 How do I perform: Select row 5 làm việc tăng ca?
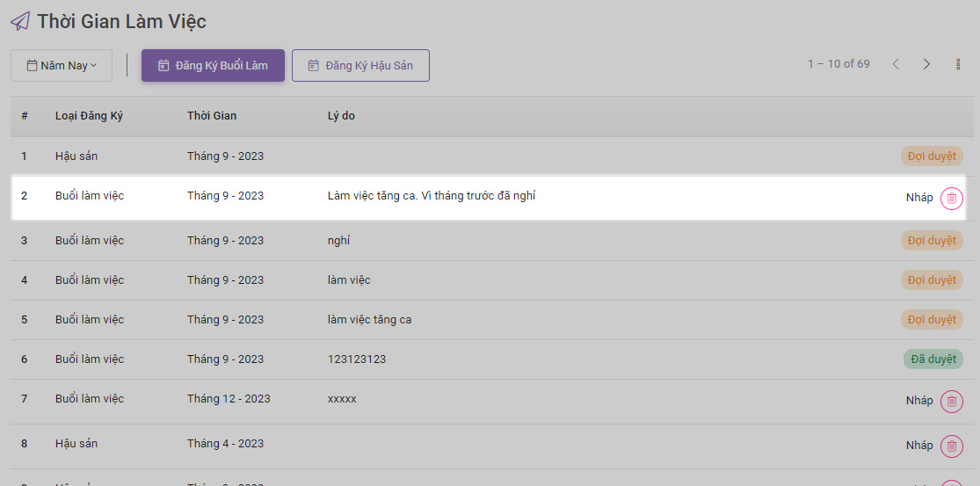pyautogui.click(x=369, y=320)
